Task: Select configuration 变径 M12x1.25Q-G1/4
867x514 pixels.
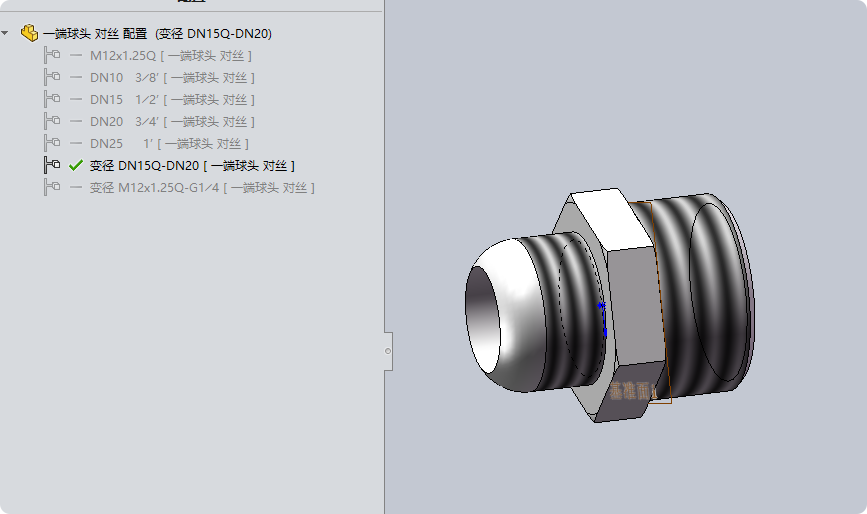Action: point(202,188)
